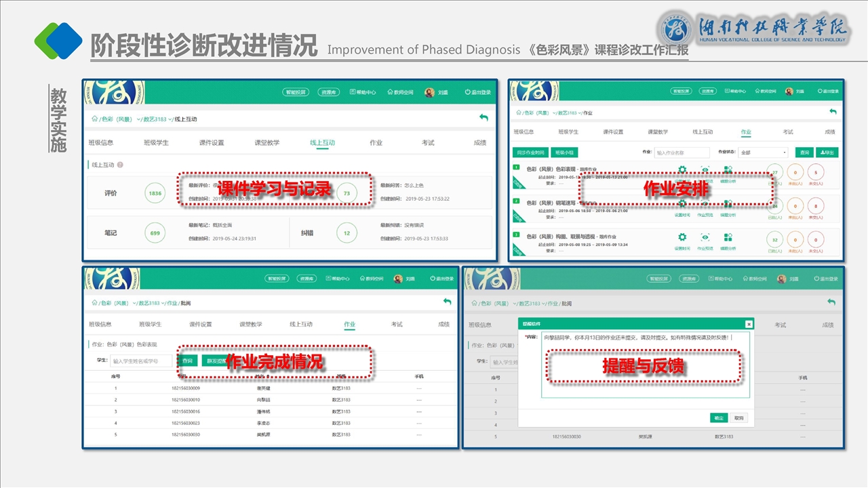This screenshot has height=488, width=868.
Task: Expand the 数艺3183 breadcrumb dropdown in 线上互动 panel
Action: pyautogui.click(x=171, y=119)
